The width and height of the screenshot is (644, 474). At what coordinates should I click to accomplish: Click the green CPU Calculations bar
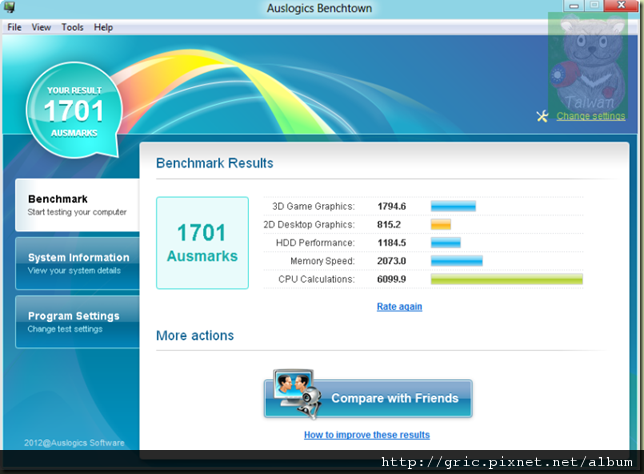[506, 279]
